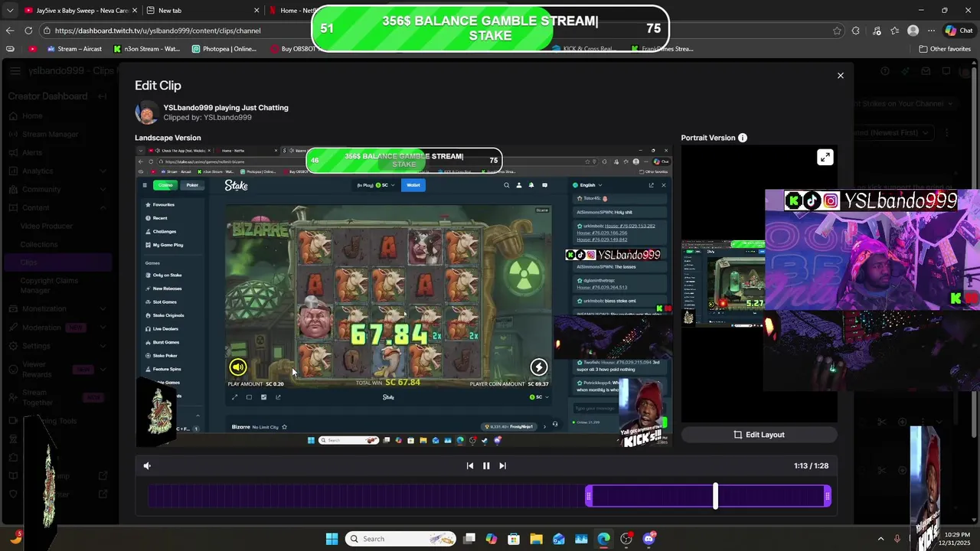Open the first favorites bar icon
Image resolution: width=980 pixels, height=551 pixels.
coord(10,49)
